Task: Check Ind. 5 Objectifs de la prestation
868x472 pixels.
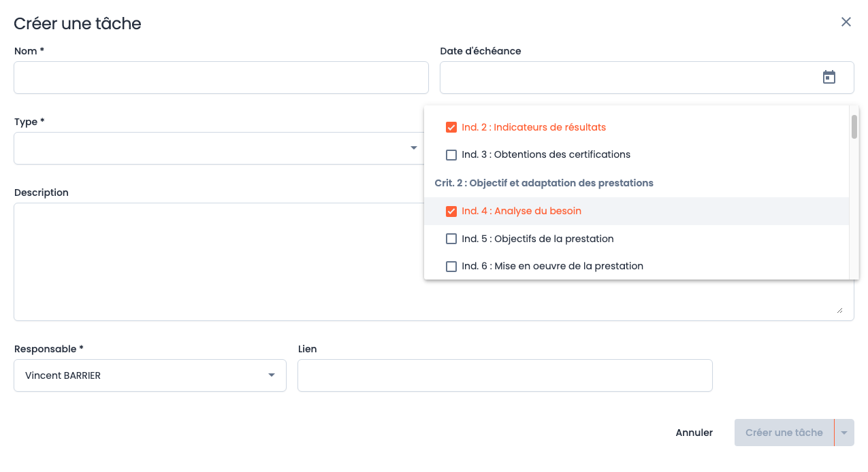Action: [451, 239]
